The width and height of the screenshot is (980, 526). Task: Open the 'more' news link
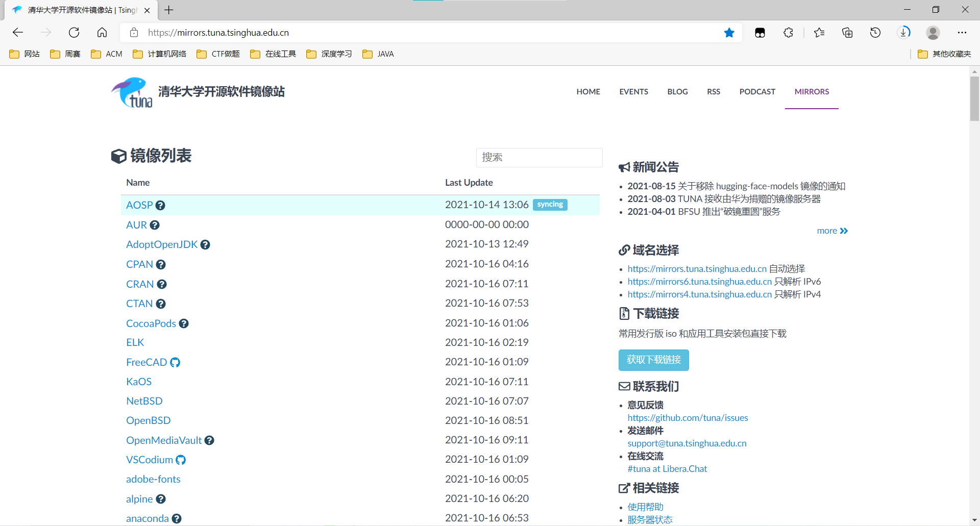point(832,231)
